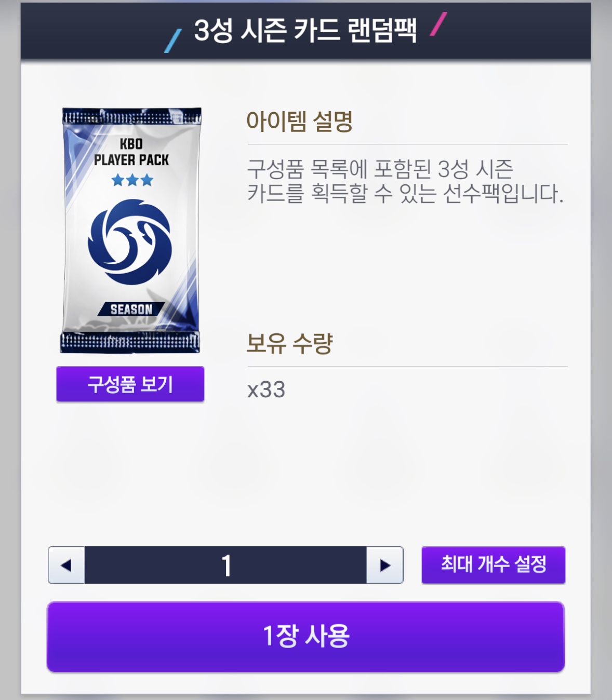Screen dimensions: 612x700
Task: Click the three blue stars on pack
Action: click(x=132, y=180)
